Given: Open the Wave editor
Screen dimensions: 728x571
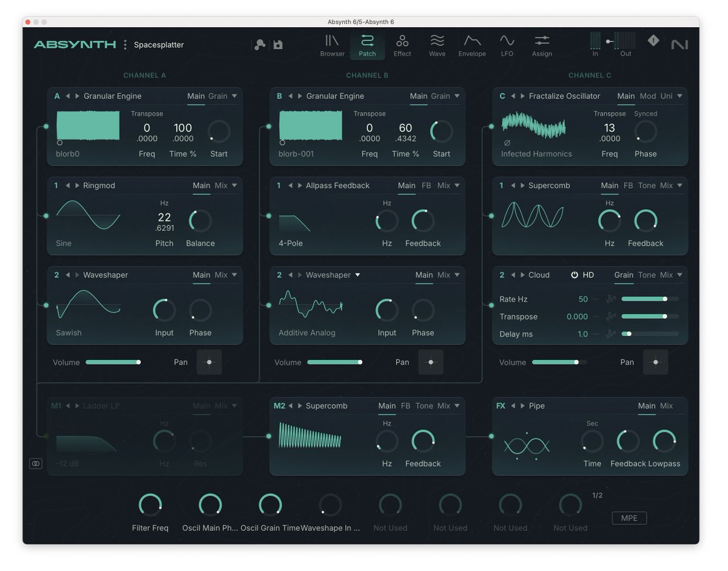Looking at the screenshot, I should [x=437, y=44].
